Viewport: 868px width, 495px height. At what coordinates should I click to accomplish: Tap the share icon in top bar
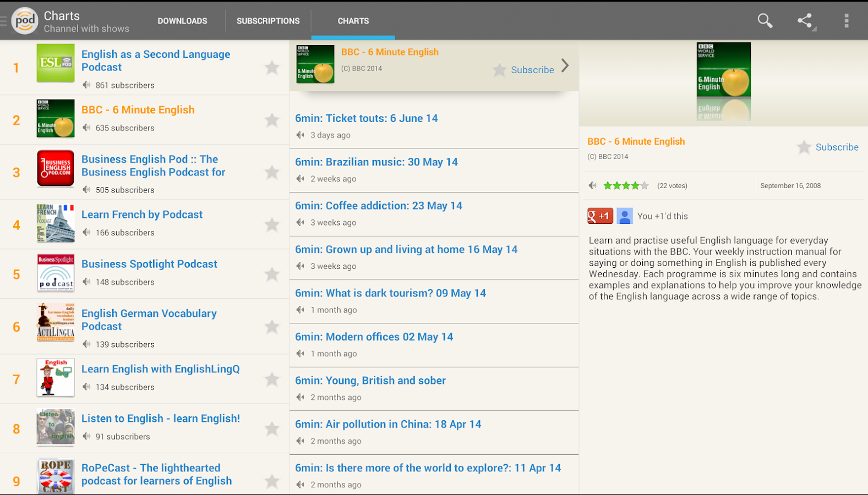point(805,21)
